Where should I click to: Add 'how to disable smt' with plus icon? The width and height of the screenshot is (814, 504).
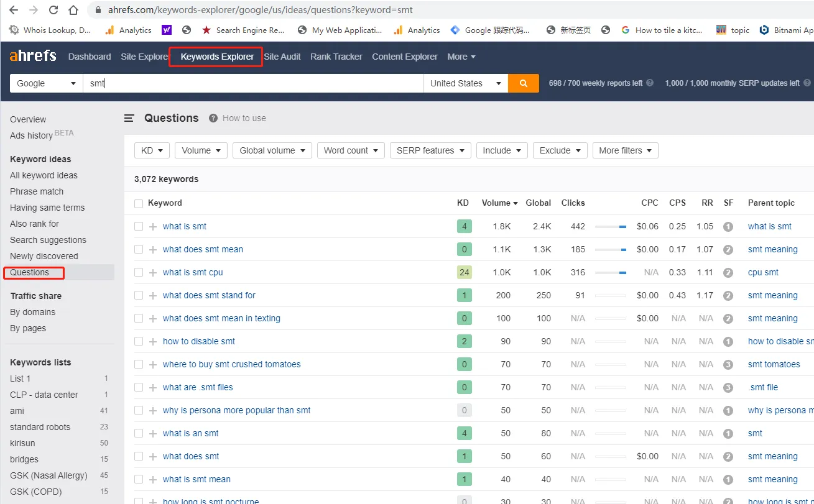tap(153, 341)
